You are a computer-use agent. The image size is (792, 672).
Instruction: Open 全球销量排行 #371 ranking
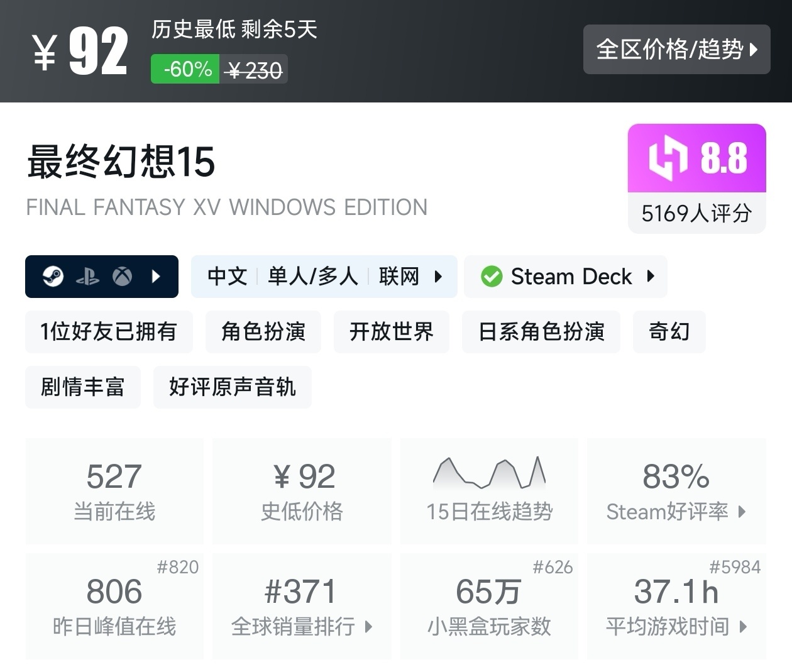tap(301, 606)
